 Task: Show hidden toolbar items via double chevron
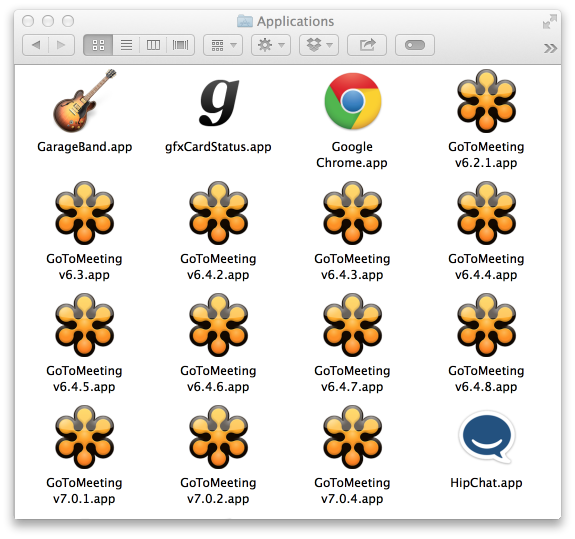pos(550,48)
